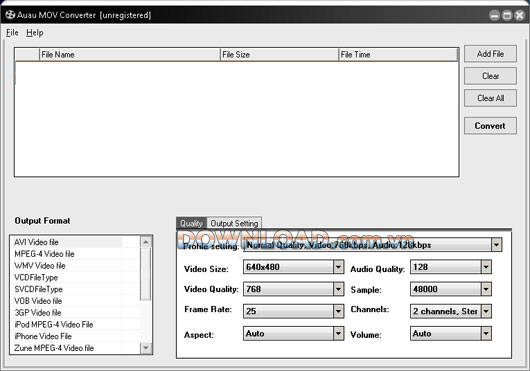Select VCDFileType output format

75,278
